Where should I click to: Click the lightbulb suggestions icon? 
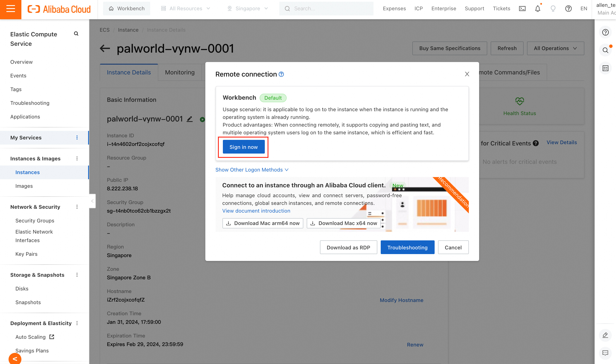point(553,9)
